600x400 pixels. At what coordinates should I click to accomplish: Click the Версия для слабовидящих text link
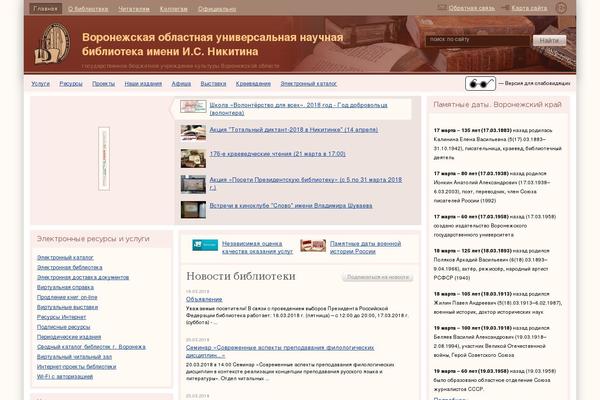tap(537, 83)
